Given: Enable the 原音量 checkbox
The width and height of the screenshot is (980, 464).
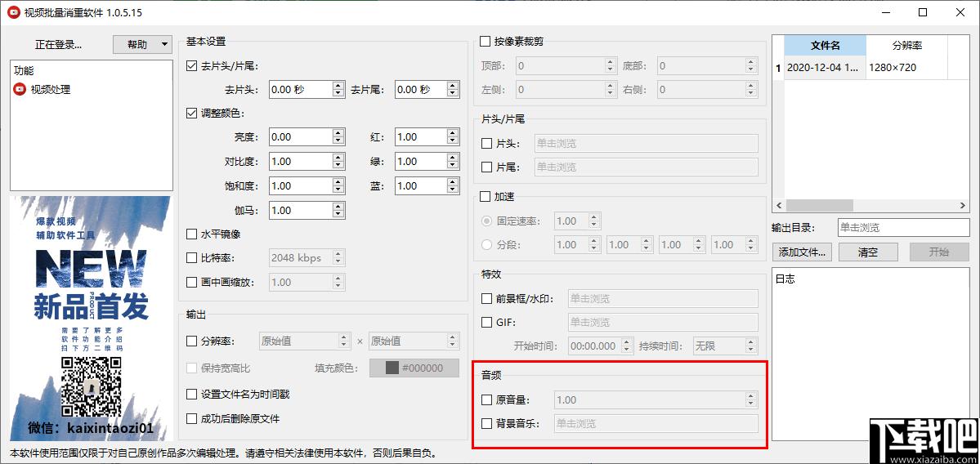Looking at the screenshot, I should (x=487, y=399).
